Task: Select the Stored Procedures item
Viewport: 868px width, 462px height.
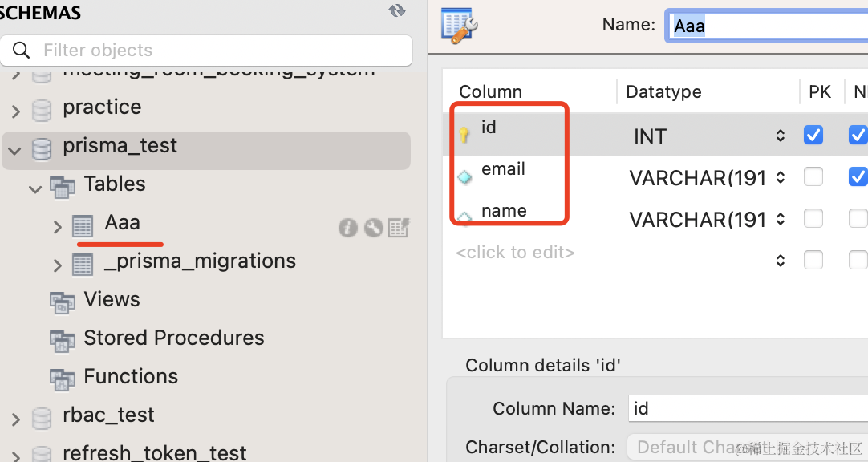Action: click(173, 338)
